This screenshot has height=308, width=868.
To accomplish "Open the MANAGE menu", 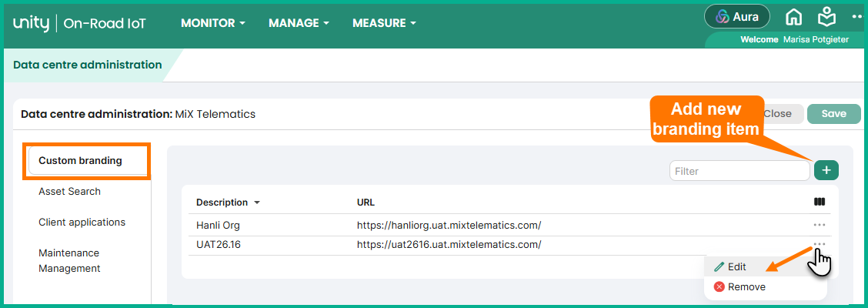I will (299, 23).
